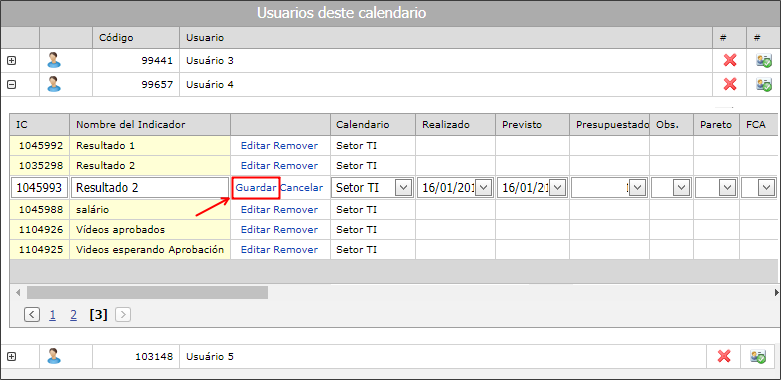Image resolution: width=781 pixels, height=380 pixels.
Task: Click Remover for indicator 1035298
Action: coord(295,165)
